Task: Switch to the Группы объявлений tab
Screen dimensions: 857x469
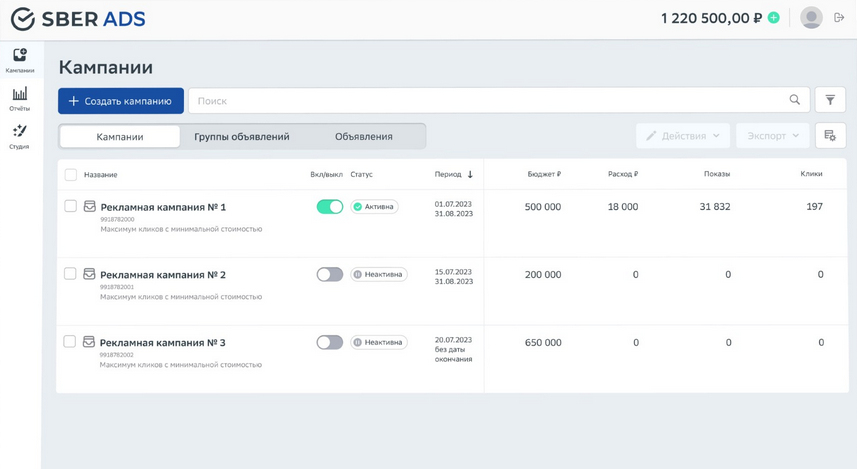Action: click(242, 137)
